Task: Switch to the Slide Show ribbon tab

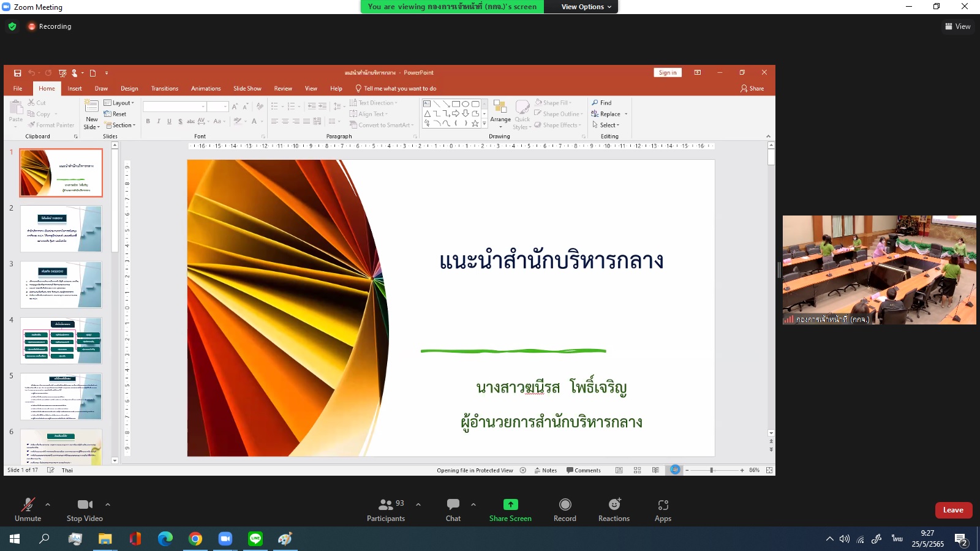Action: [247, 89]
